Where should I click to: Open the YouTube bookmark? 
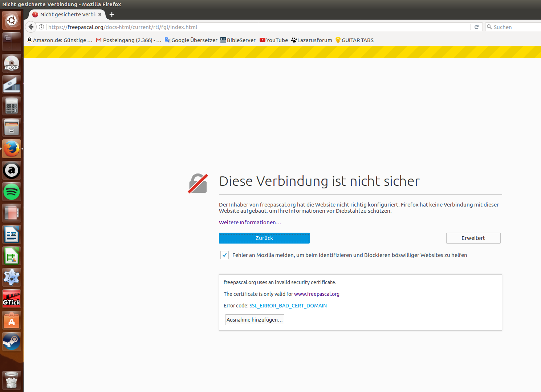(274, 40)
